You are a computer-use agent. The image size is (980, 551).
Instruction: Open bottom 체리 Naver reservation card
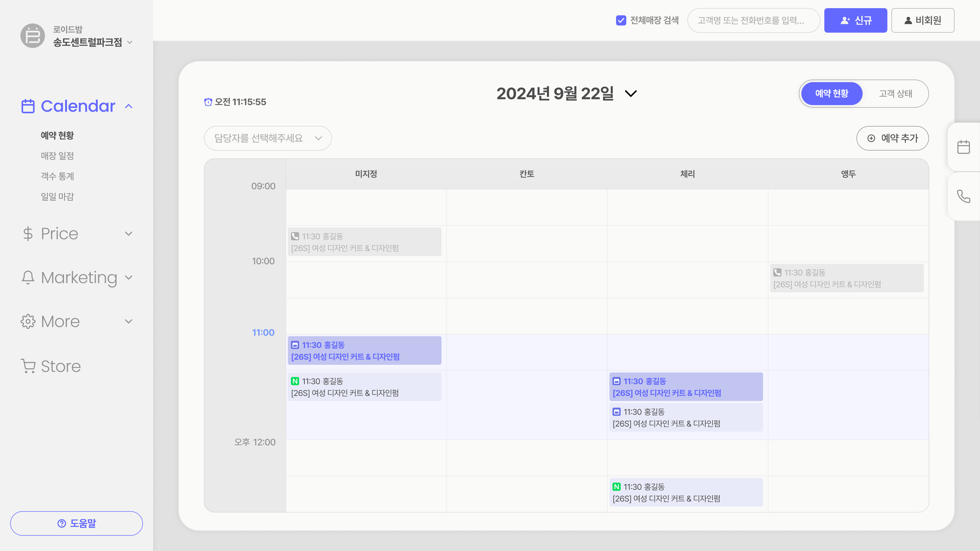pos(686,492)
